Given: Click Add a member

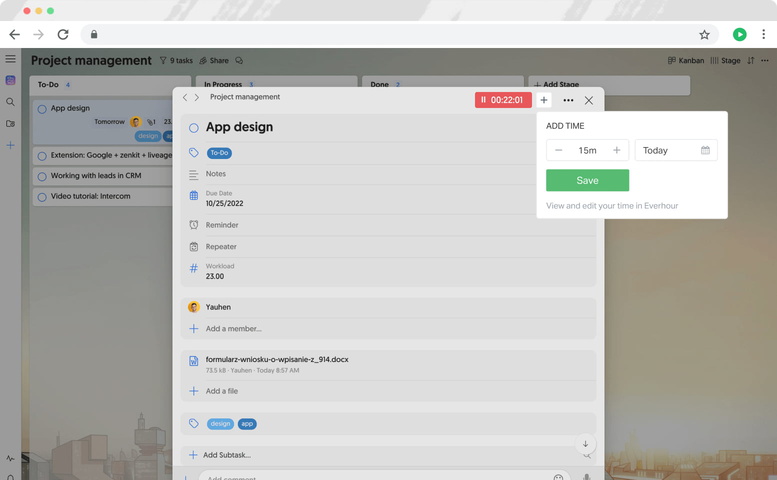Looking at the screenshot, I should tap(234, 328).
